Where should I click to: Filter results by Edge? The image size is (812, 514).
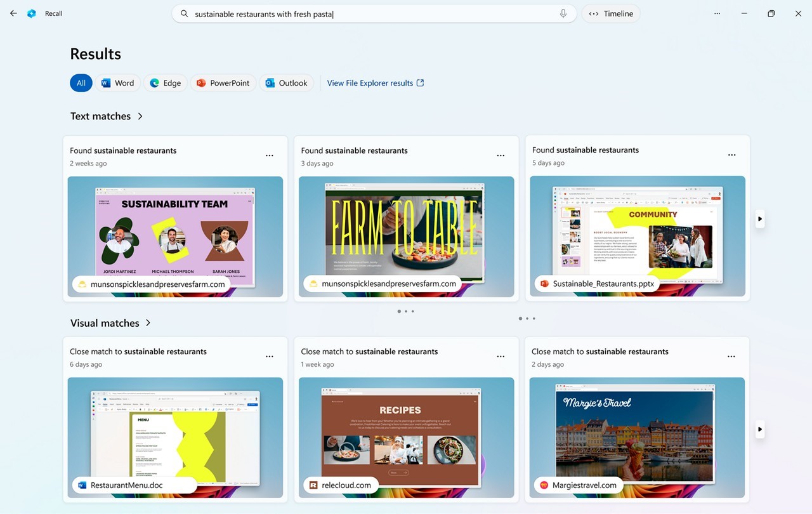tap(165, 83)
